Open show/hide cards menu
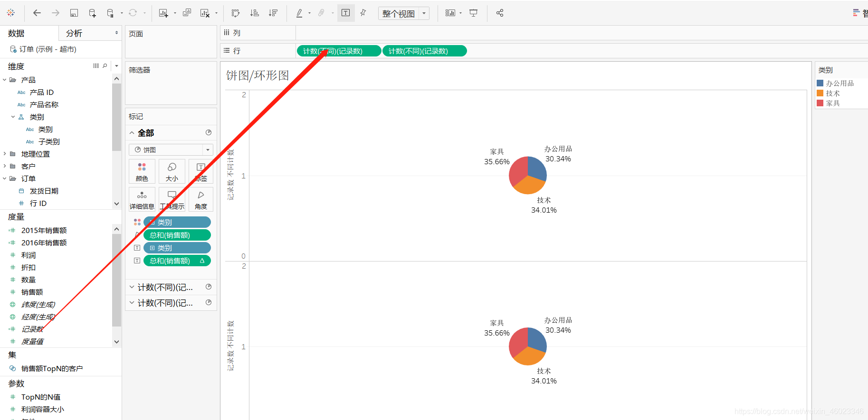 (x=450, y=13)
